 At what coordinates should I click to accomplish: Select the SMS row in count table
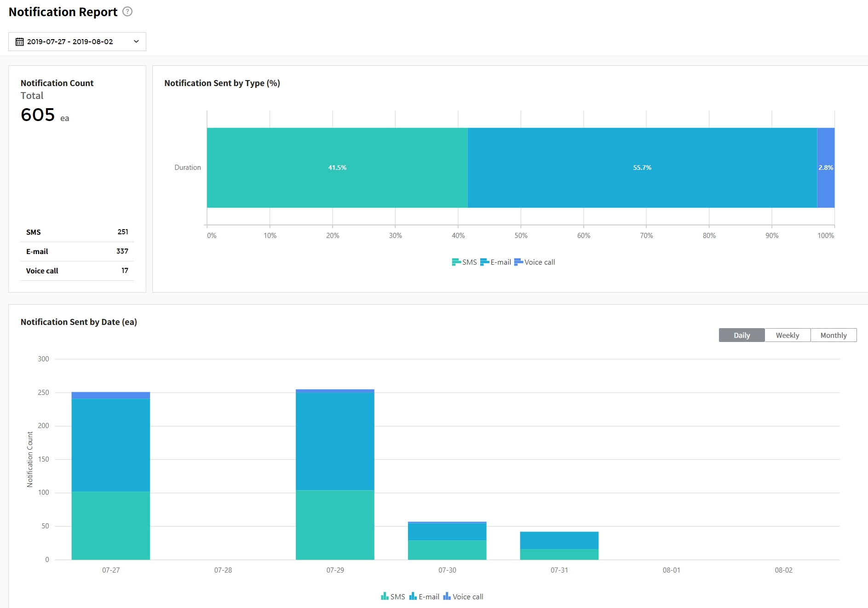(77, 232)
